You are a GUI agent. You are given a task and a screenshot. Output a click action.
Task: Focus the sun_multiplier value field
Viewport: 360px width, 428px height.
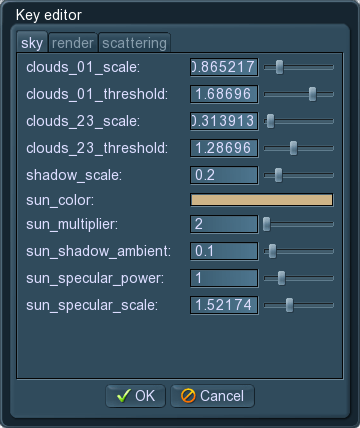click(x=224, y=224)
